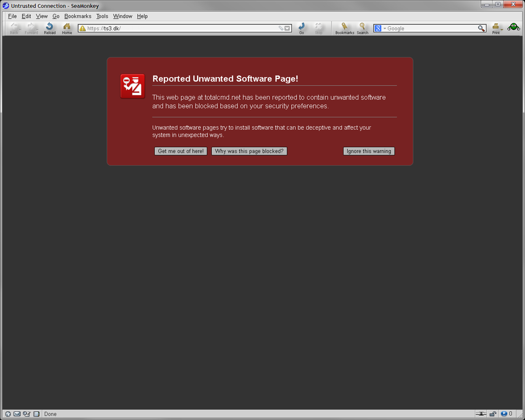Viewport: 525px width, 420px height.
Task: Click the blue counter icon in status bar
Action: click(x=504, y=414)
